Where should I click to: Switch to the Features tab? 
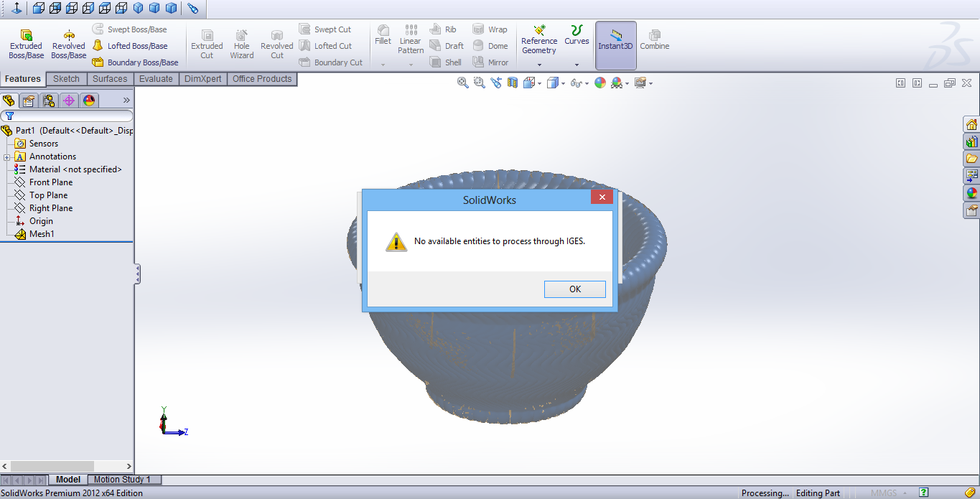[x=23, y=79]
